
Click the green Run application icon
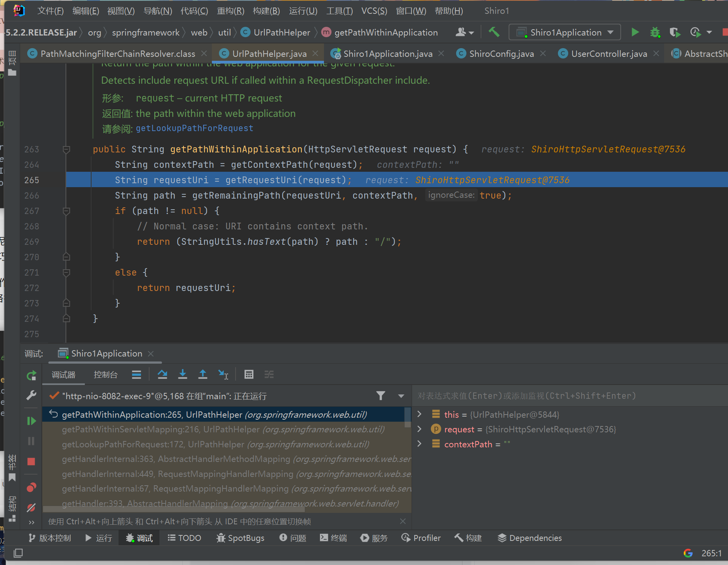(635, 32)
